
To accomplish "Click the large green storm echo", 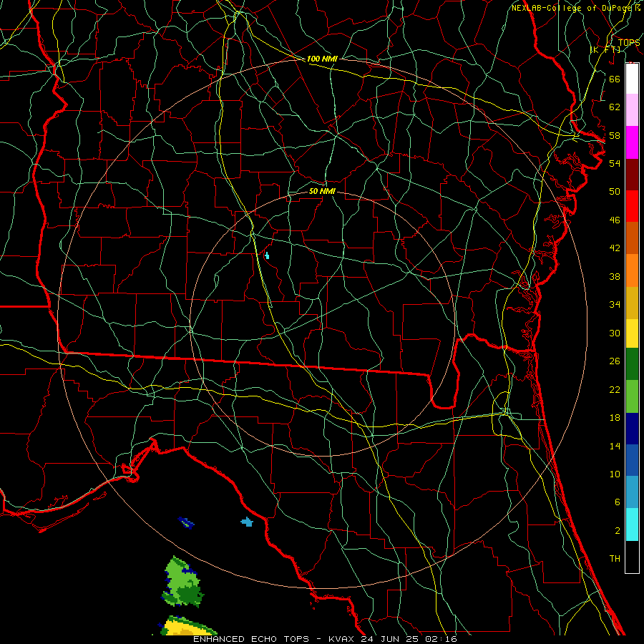I will click(183, 582).
